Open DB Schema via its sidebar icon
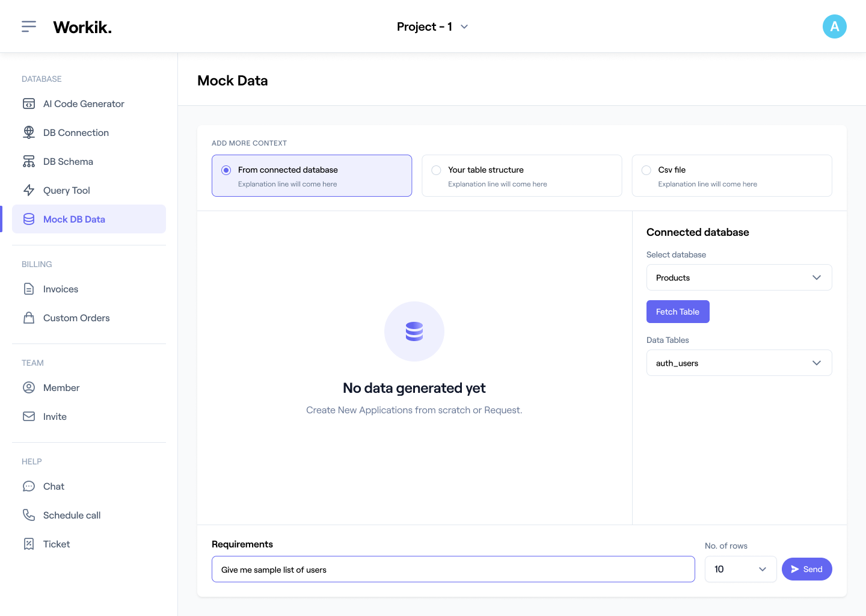This screenshot has height=616, width=866. point(29,161)
